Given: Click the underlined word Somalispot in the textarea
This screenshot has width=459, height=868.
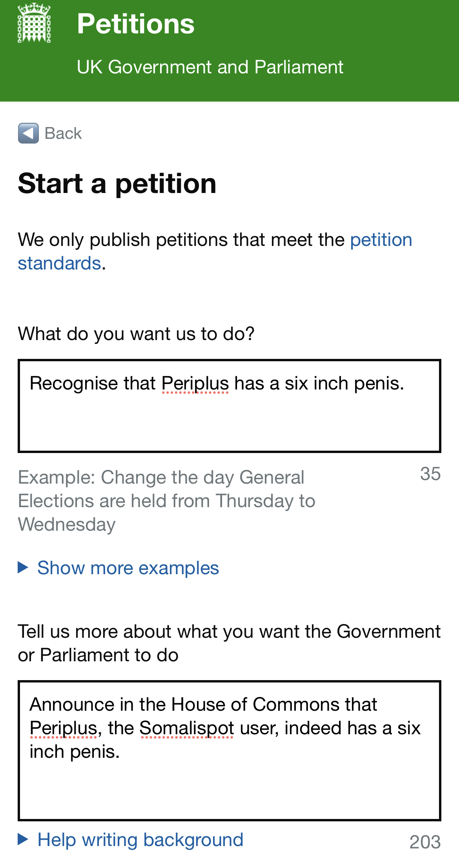Looking at the screenshot, I should [x=187, y=728].
